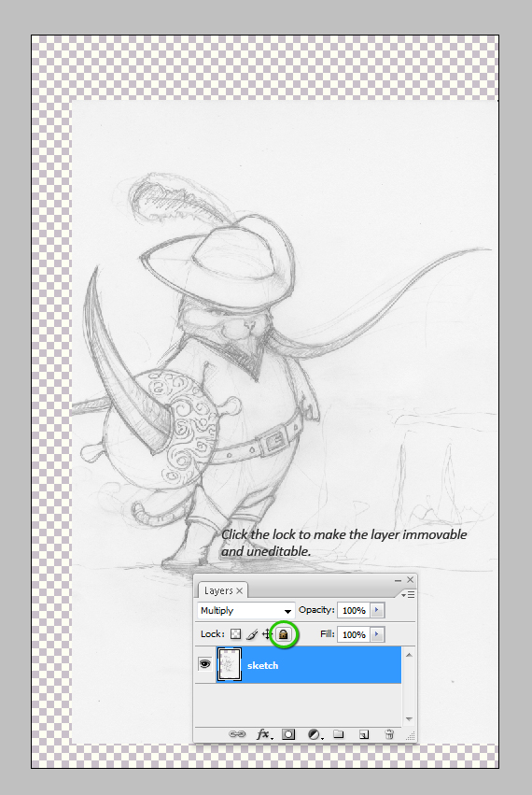Select the sketch layer thumbnail
Viewport: 532px width, 795px height.
230,664
